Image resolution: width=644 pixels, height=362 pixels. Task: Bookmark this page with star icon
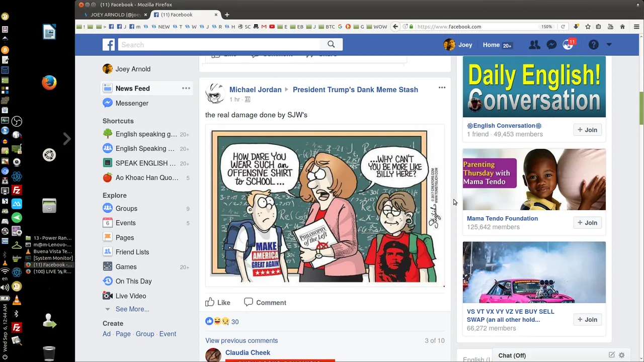tap(588, 27)
